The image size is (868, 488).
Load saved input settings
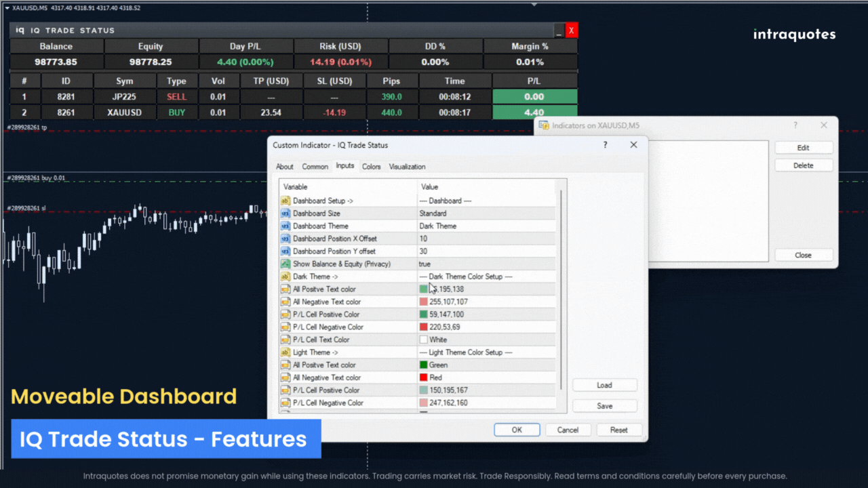tap(605, 385)
